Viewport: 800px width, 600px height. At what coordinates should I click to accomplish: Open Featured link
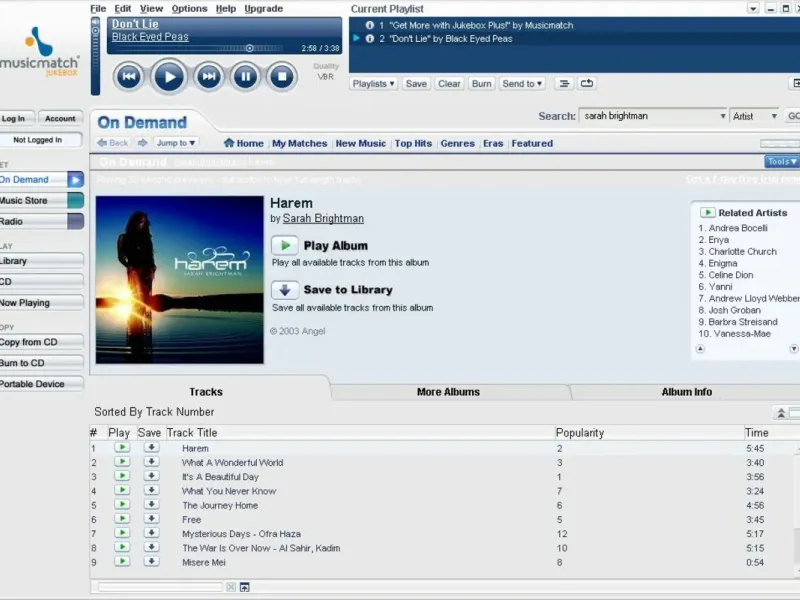[532, 143]
